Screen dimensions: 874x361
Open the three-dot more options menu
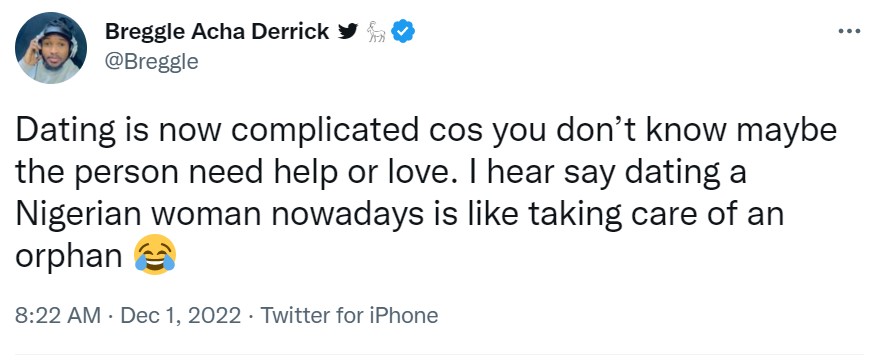(x=849, y=31)
